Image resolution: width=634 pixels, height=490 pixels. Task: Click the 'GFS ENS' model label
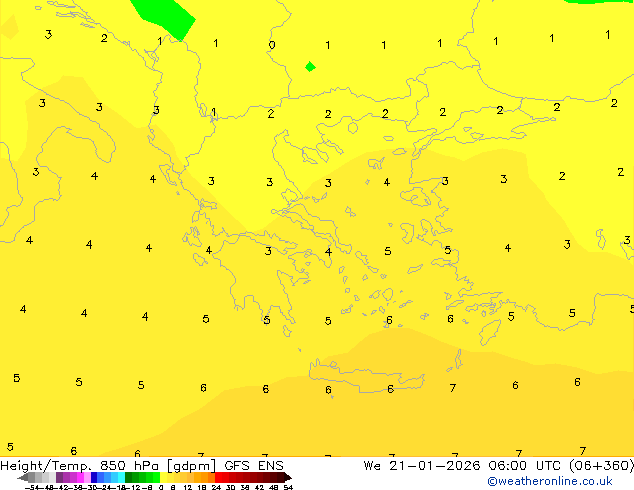(254, 465)
